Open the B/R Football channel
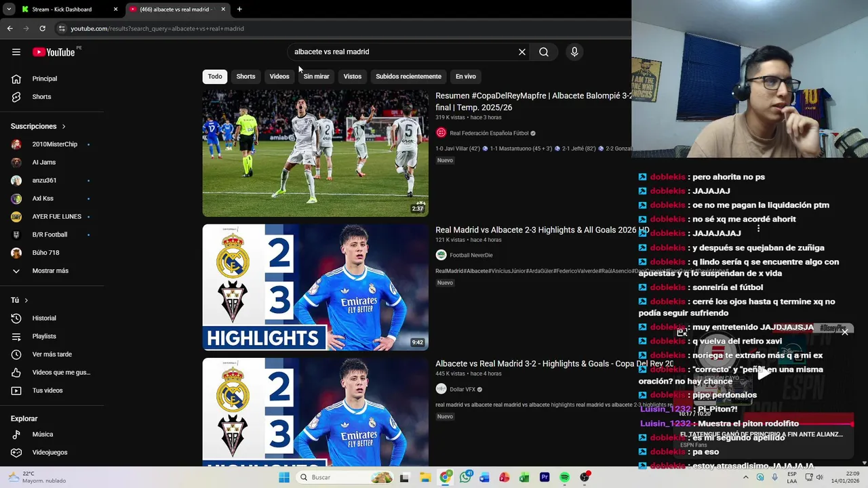868x488 pixels. tap(51, 235)
